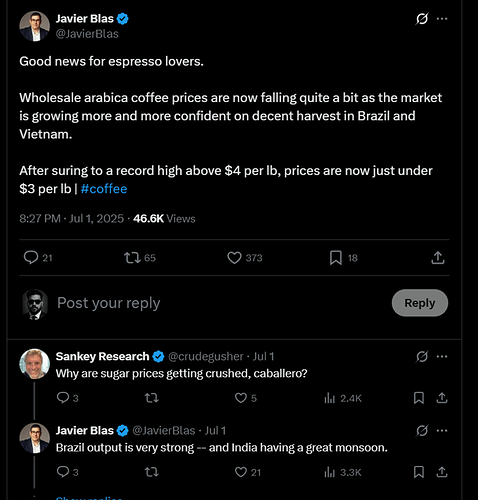Open the #coffee hashtag
This screenshot has width=478, height=500.
click(104, 189)
